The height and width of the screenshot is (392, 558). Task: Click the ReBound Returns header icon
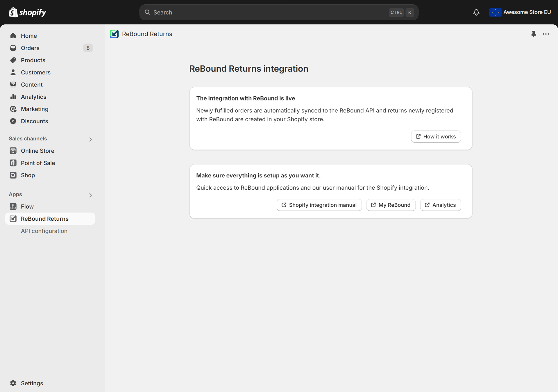114,34
